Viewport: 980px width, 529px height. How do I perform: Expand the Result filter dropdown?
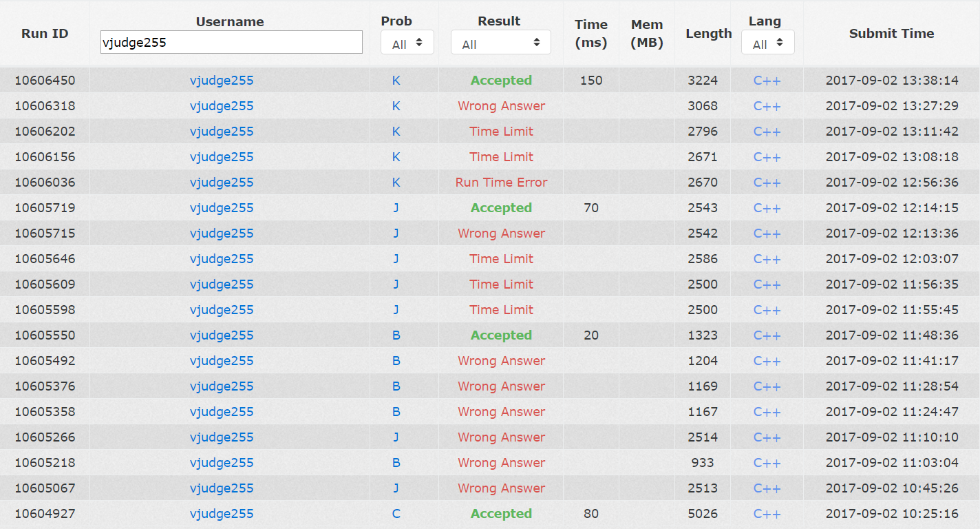(x=500, y=43)
